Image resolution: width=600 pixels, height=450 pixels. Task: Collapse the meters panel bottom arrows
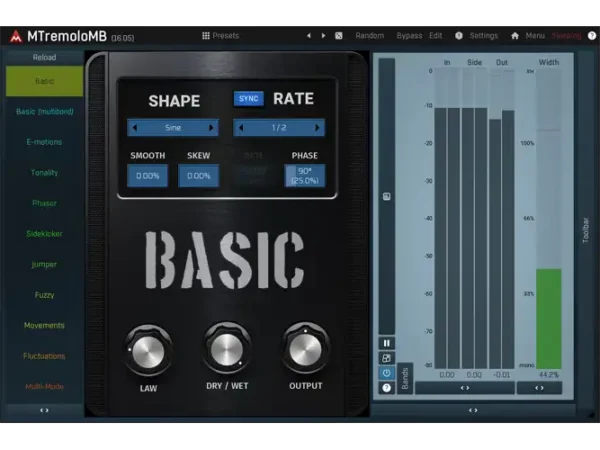(x=473, y=410)
